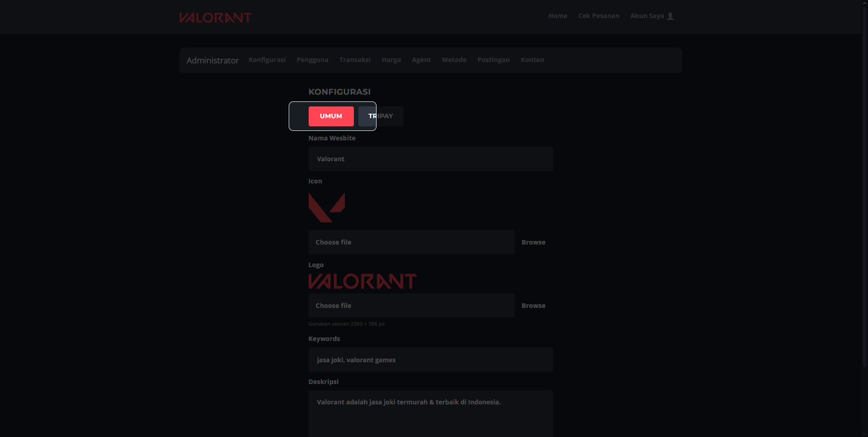Viewport: 868px width, 437px height.
Task: Click the KONFIGURASI heading
Action: (339, 92)
